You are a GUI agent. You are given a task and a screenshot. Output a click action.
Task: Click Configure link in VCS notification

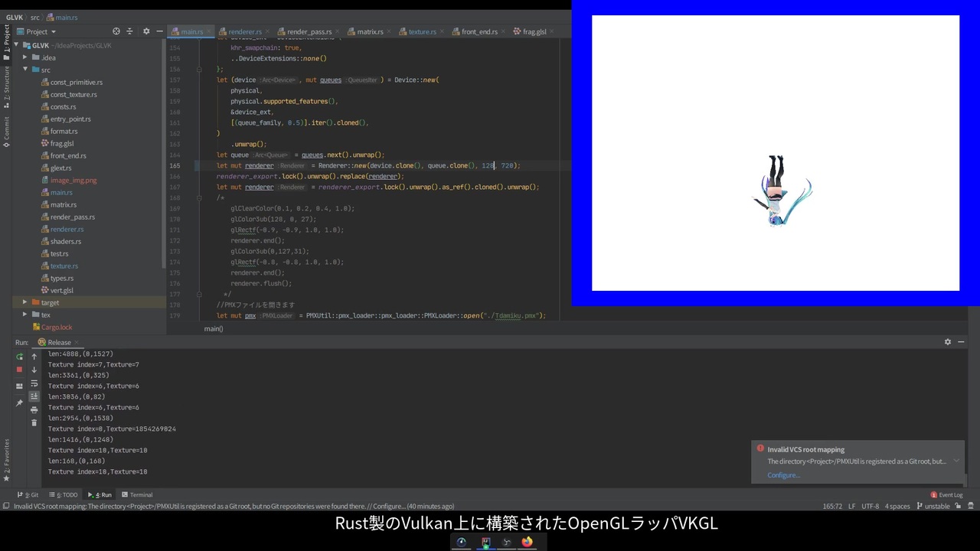(x=783, y=475)
